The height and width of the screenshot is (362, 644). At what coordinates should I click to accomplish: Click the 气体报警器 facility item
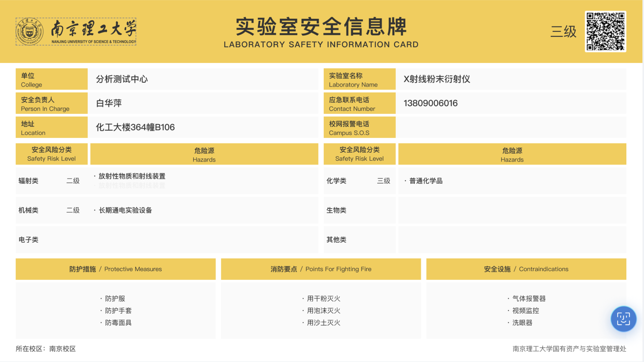(x=529, y=298)
